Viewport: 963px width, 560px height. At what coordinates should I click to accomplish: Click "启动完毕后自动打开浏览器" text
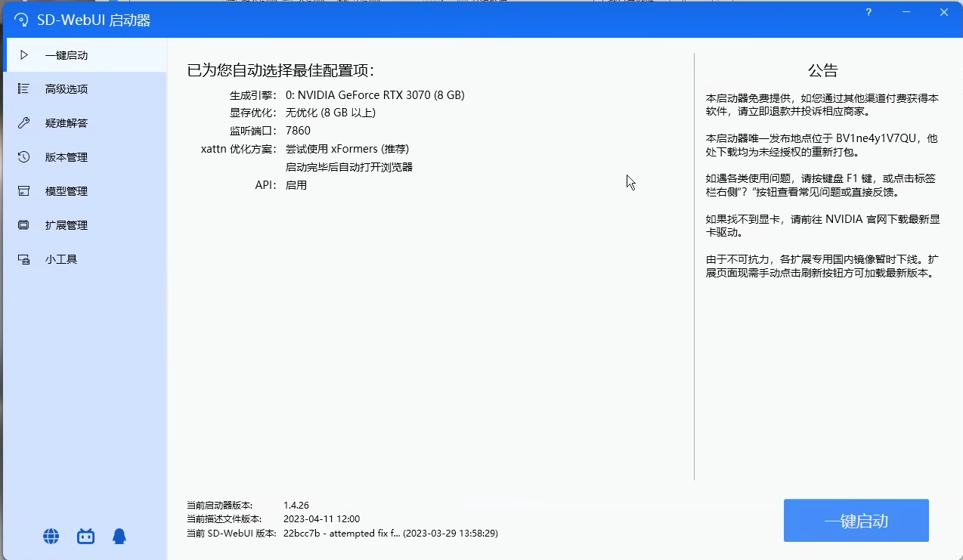click(349, 167)
